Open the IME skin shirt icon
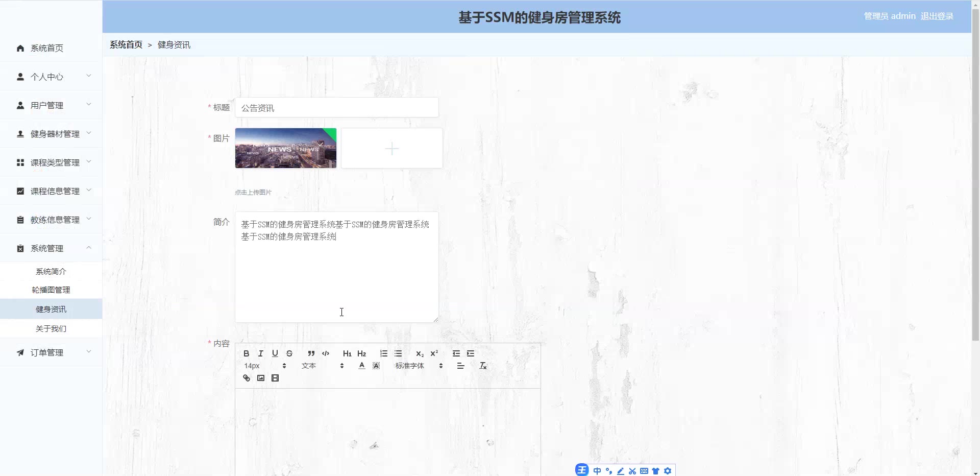 click(656, 471)
